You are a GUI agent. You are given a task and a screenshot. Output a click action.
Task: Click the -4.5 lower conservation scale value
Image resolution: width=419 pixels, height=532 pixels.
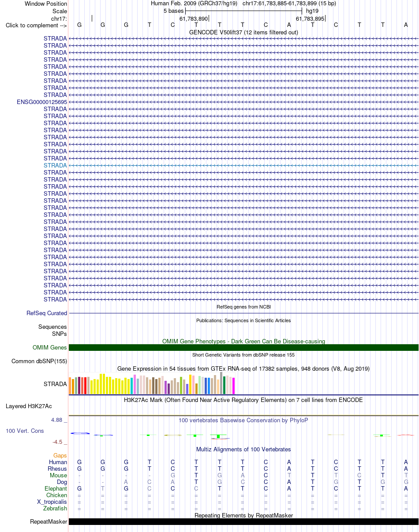[57, 442]
